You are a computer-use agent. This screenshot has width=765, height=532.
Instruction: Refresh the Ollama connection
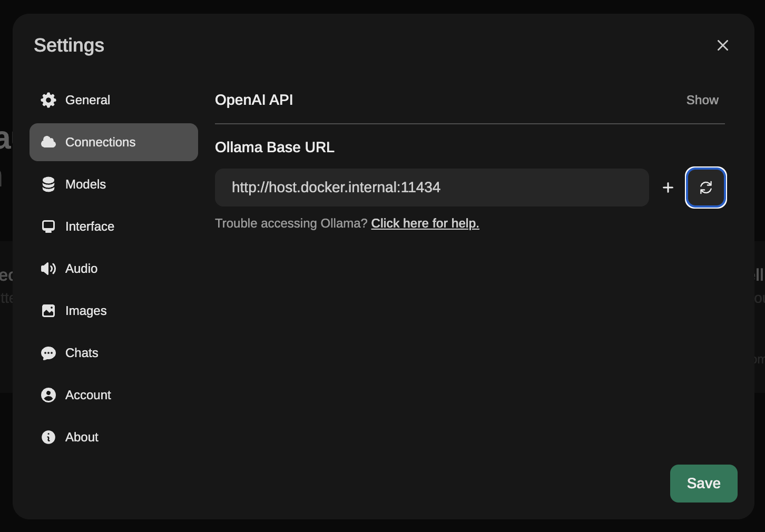705,187
